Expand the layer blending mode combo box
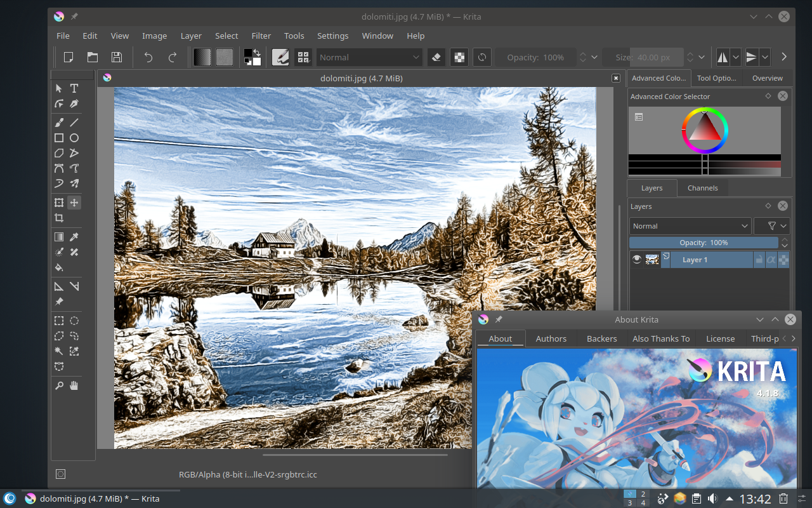 tap(690, 226)
